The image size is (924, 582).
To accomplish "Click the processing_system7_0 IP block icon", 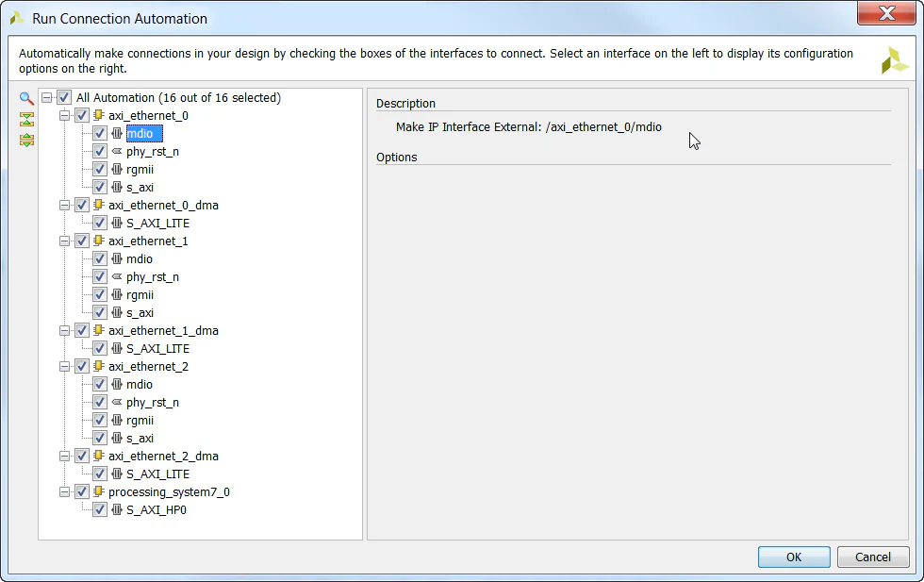I will 99,491.
